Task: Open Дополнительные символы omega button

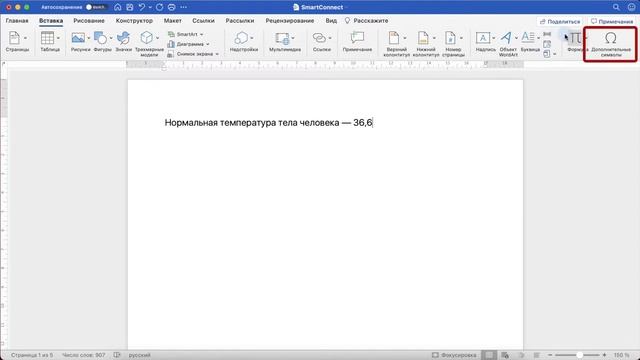Action: pos(611,44)
